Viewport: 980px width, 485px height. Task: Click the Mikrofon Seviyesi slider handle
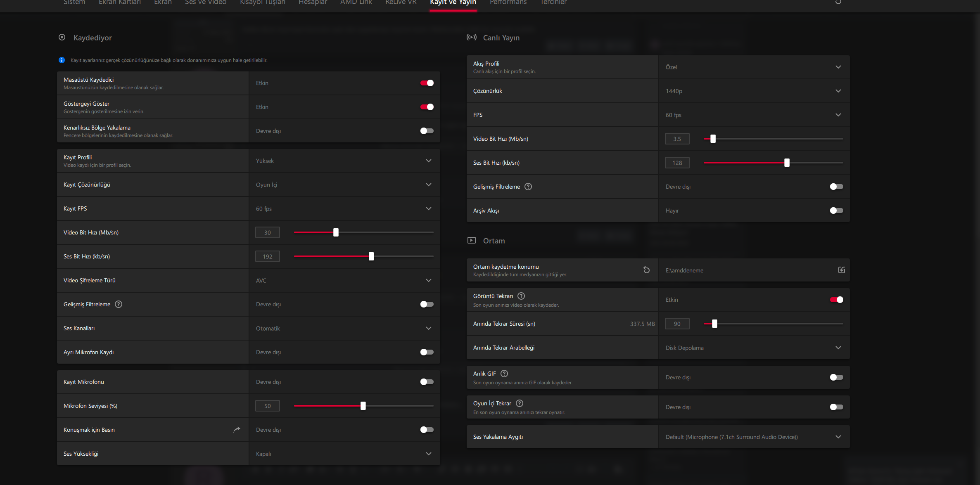point(363,406)
